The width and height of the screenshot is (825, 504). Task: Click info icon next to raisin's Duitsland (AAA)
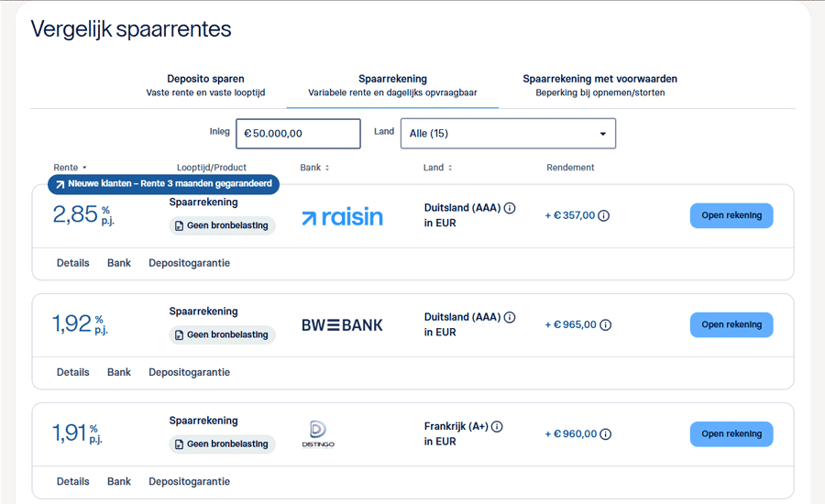pyautogui.click(x=510, y=208)
